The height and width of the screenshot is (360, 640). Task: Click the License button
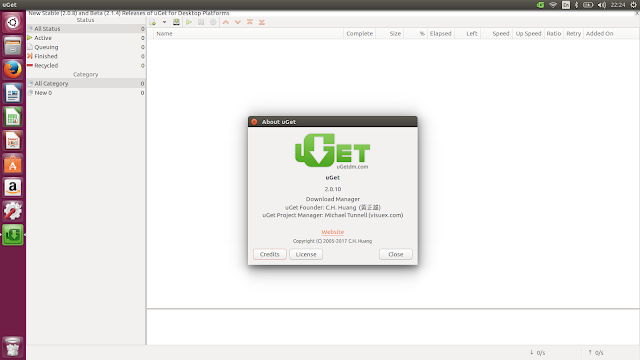[306, 254]
